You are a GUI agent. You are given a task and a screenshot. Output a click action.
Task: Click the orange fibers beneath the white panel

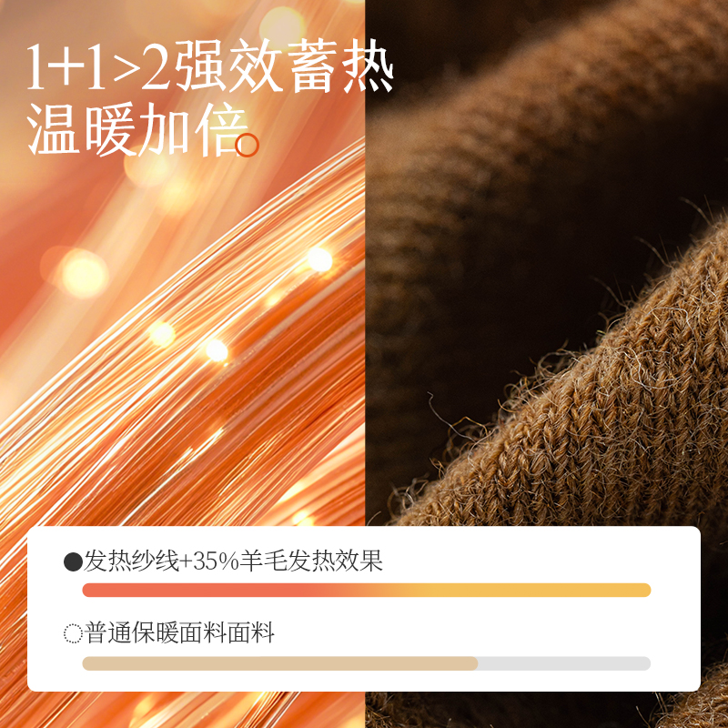pyautogui.click(x=182, y=710)
